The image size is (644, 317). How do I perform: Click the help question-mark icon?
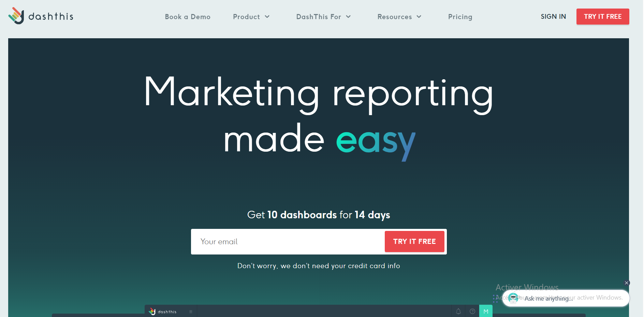pos(472,311)
